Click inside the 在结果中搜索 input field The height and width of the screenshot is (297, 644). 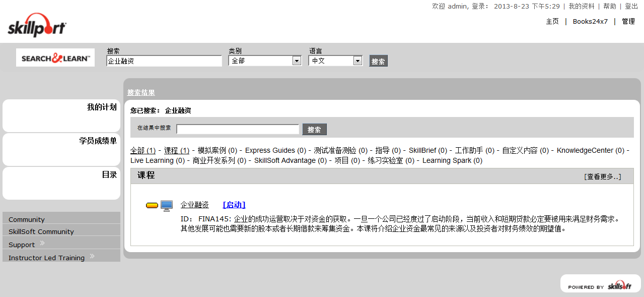(x=237, y=129)
